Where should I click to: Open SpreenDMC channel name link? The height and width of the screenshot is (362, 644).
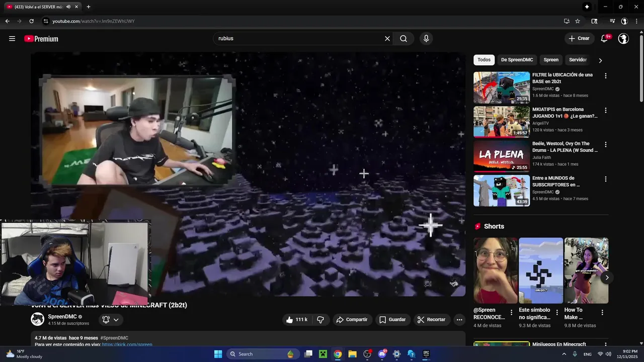coord(62,317)
